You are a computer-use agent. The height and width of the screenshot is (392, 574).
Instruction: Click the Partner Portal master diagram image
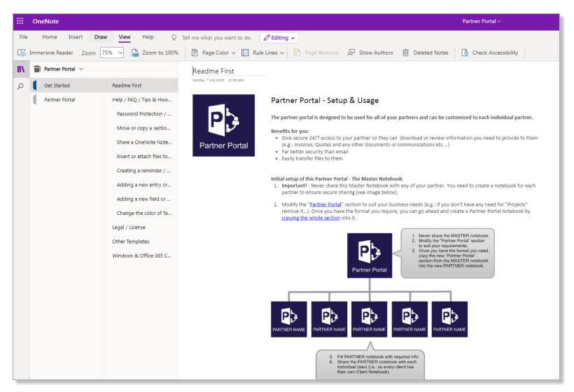[370, 255]
